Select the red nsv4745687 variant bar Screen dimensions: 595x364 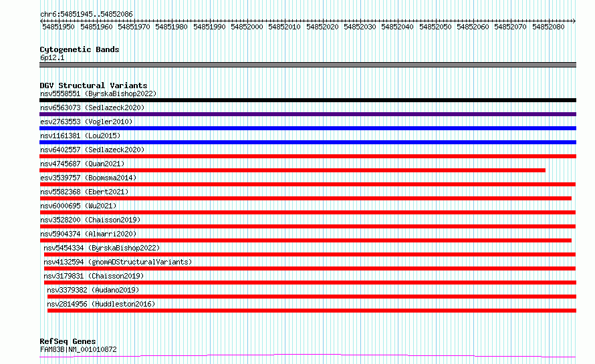(x=293, y=170)
